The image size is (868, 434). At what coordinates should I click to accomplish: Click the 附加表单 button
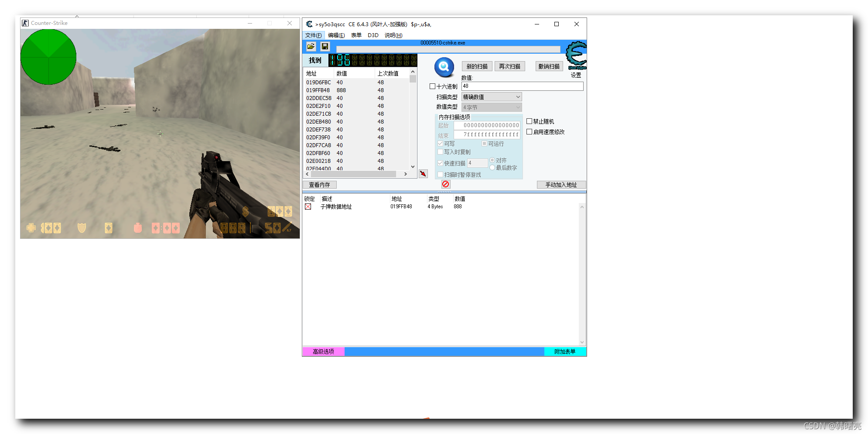click(565, 351)
